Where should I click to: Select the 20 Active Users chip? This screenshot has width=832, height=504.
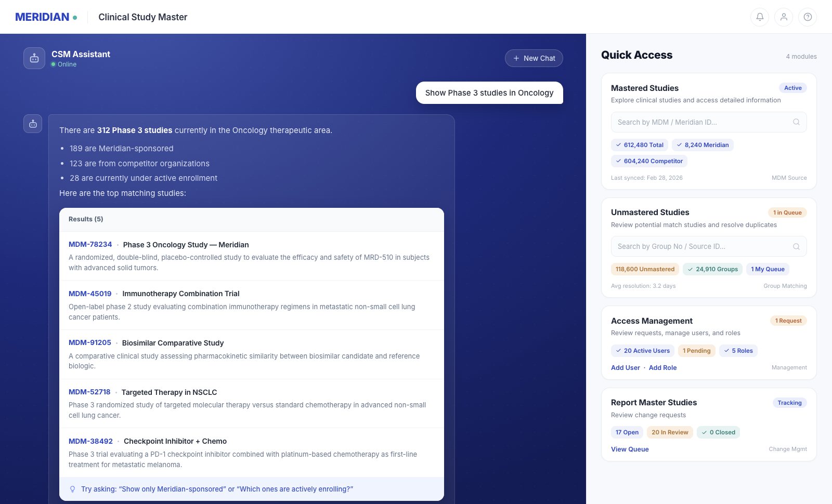click(643, 351)
